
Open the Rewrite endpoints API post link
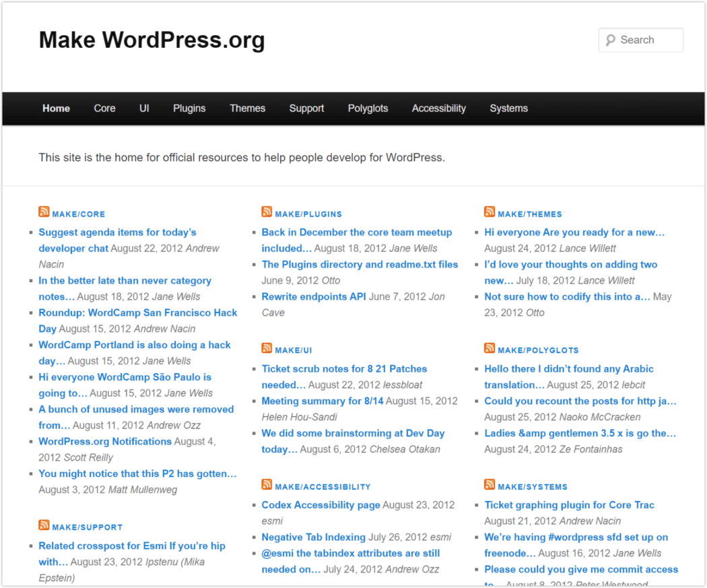point(314,297)
